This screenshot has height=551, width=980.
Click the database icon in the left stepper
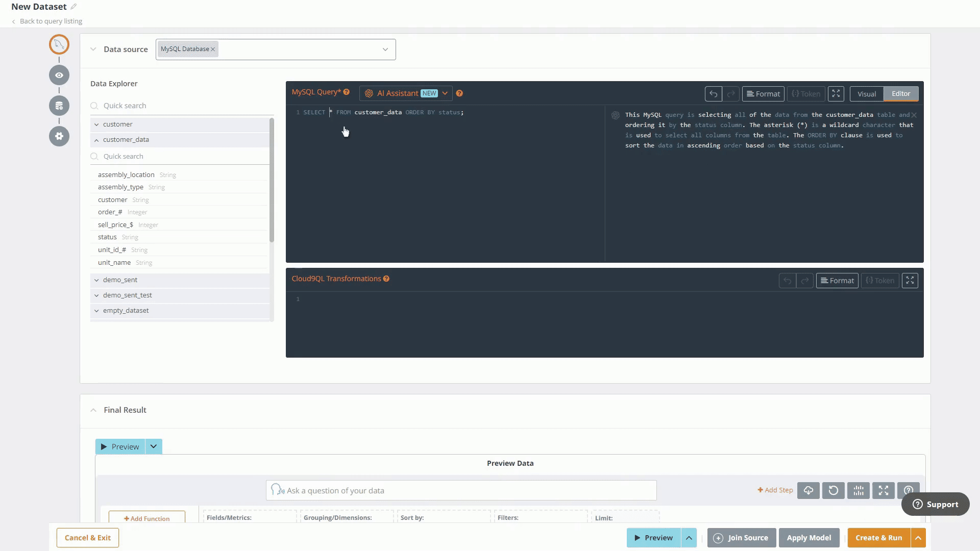[59, 106]
